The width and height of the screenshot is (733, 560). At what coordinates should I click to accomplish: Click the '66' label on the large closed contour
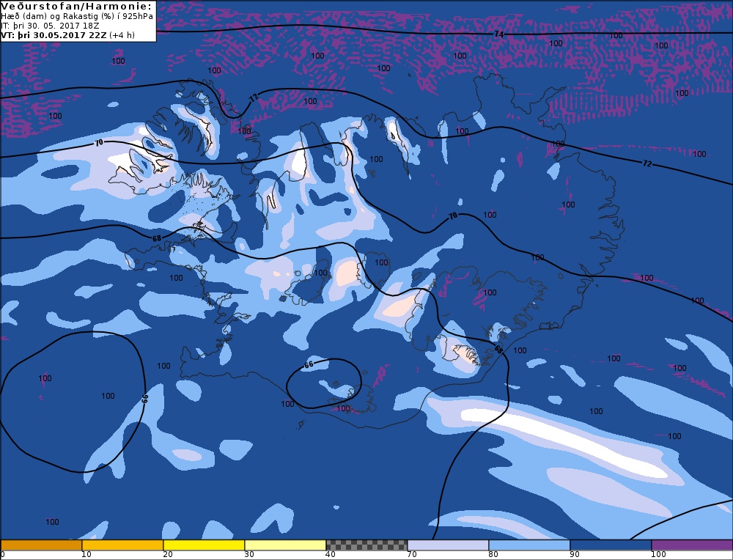(144, 398)
